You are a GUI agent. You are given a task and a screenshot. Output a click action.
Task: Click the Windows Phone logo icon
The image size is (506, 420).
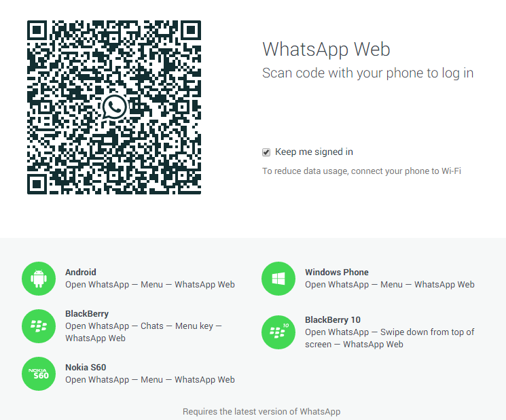click(x=278, y=279)
